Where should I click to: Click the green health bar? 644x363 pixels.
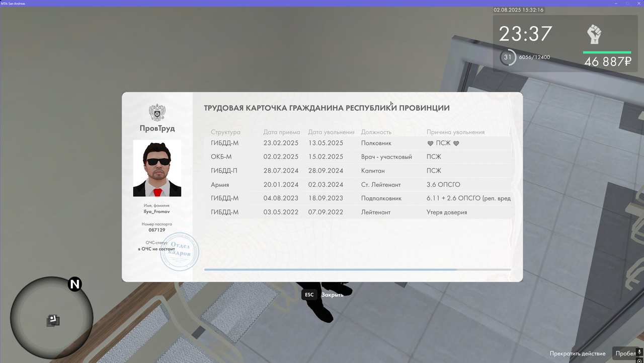[607, 52]
